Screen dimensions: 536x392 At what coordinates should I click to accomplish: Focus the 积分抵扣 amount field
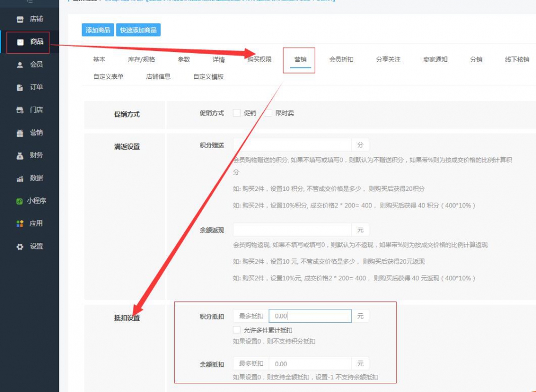click(x=310, y=316)
